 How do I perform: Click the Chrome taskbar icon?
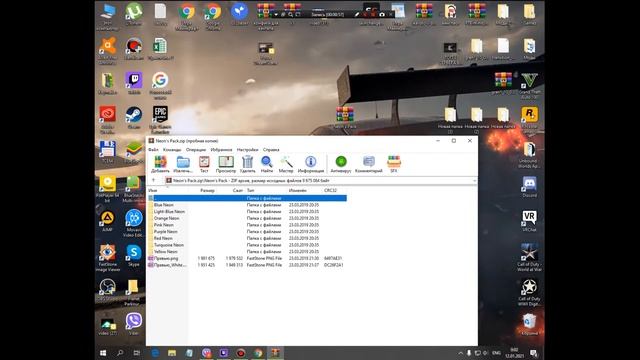click(258, 353)
